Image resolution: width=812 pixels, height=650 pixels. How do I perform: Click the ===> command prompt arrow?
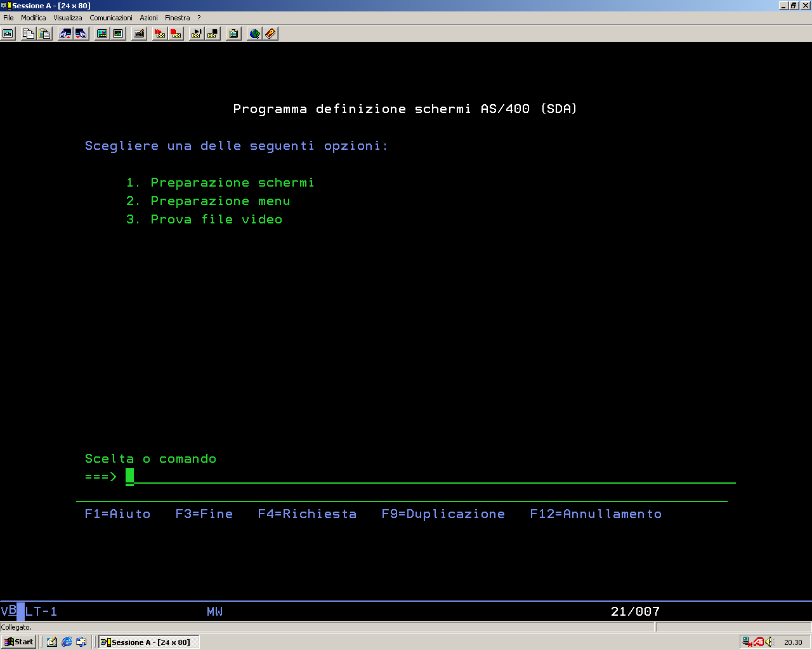(101, 477)
